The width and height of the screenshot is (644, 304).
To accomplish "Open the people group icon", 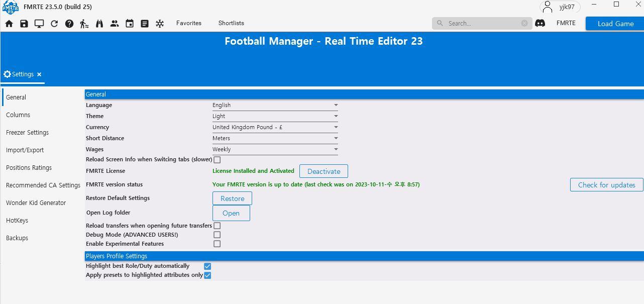I will click(x=115, y=24).
